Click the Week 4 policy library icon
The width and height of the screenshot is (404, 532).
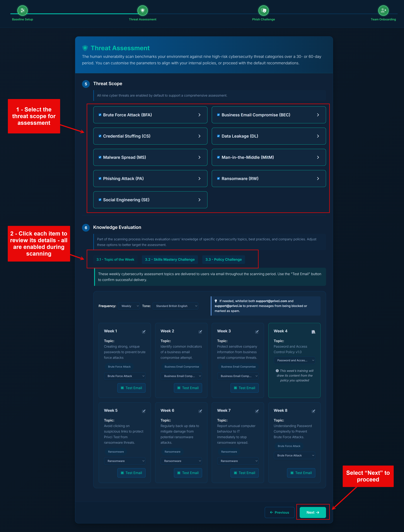[x=313, y=332]
